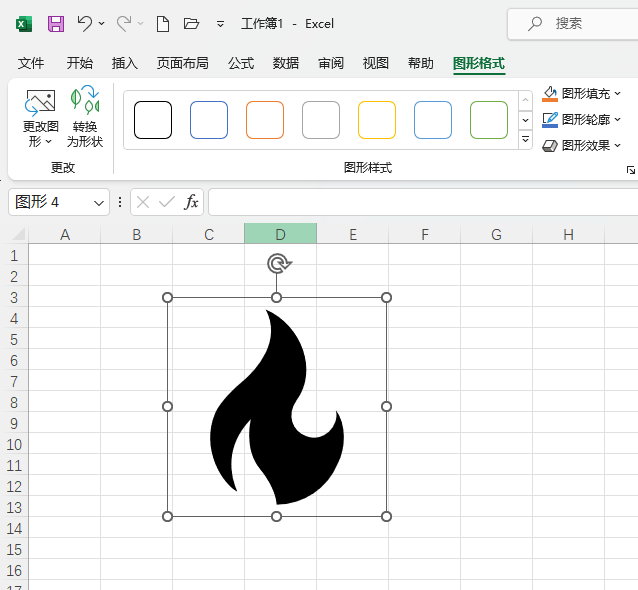Switch to the 插入 (Insert) tab

pyautogui.click(x=125, y=63)
